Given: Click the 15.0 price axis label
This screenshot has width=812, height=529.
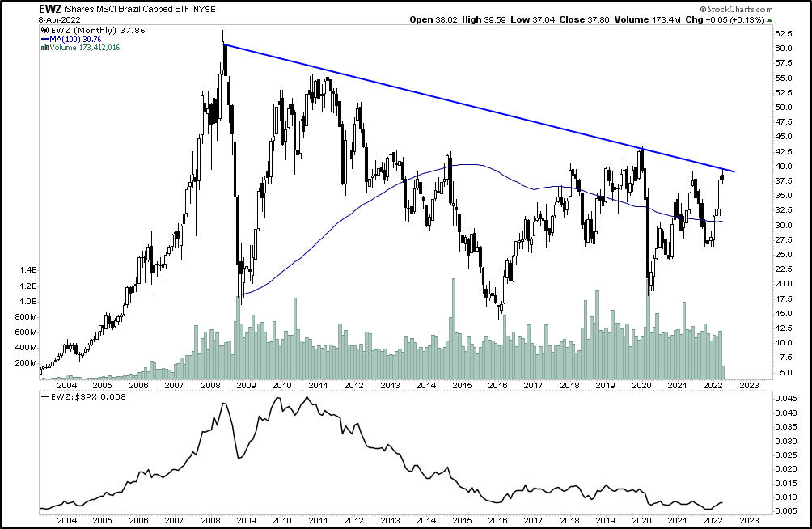Looking at the screenshot, I should pos(783,314).
